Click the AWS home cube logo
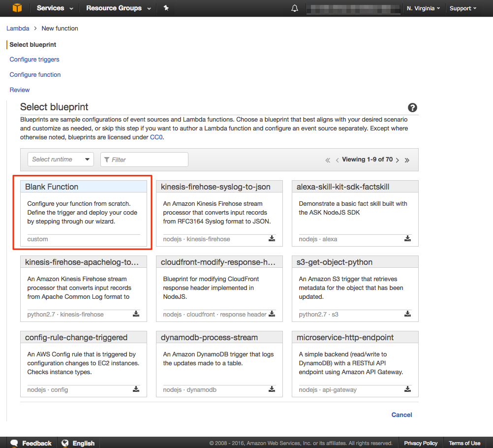 click(x=18, y=8)
